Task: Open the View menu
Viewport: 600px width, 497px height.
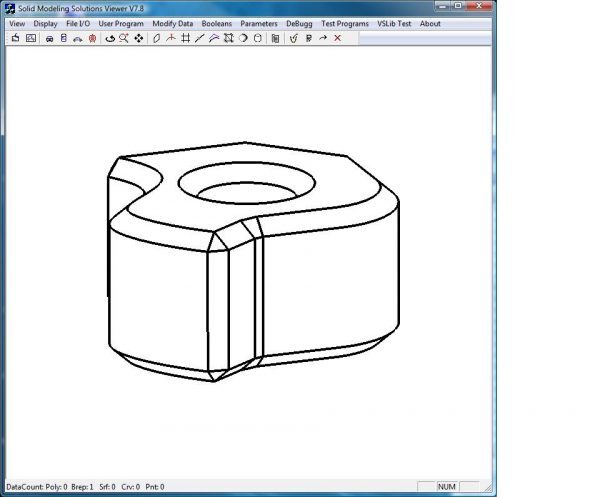Action: [x=16, y=23]
